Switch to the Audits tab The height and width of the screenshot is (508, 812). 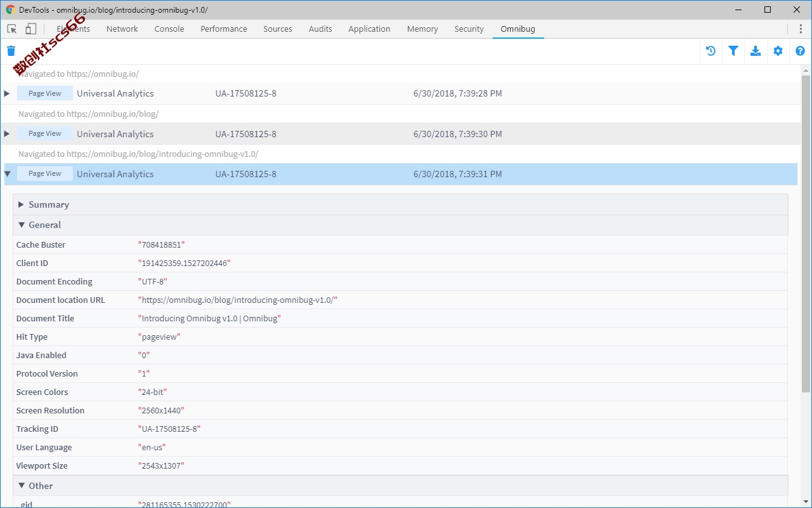point(320,29)
